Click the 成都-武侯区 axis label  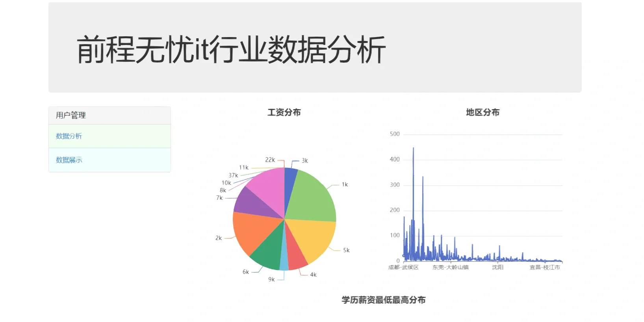pos(403,267)
